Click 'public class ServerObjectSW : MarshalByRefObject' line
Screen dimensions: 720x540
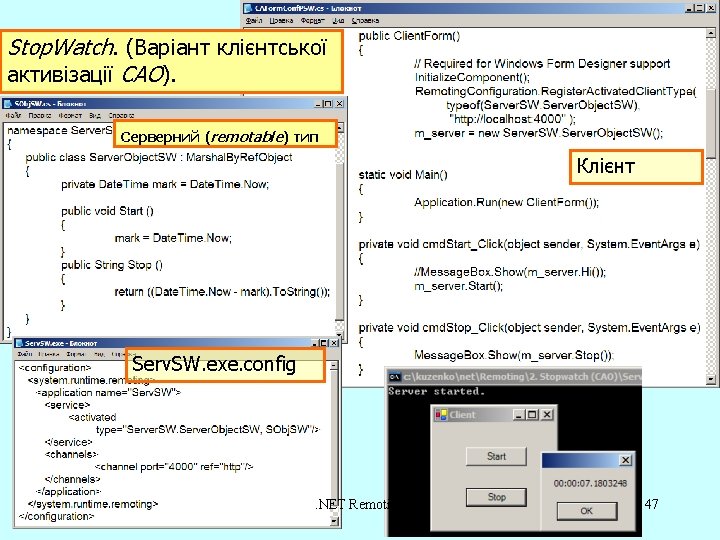click(159, 158)
